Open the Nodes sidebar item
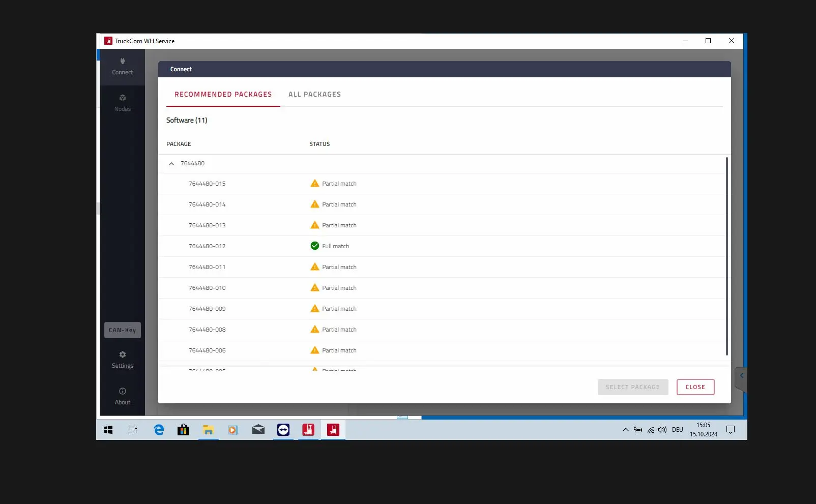The height and width of the screenshot is (504, 816). pyautogui.click(x=122, y=103)
